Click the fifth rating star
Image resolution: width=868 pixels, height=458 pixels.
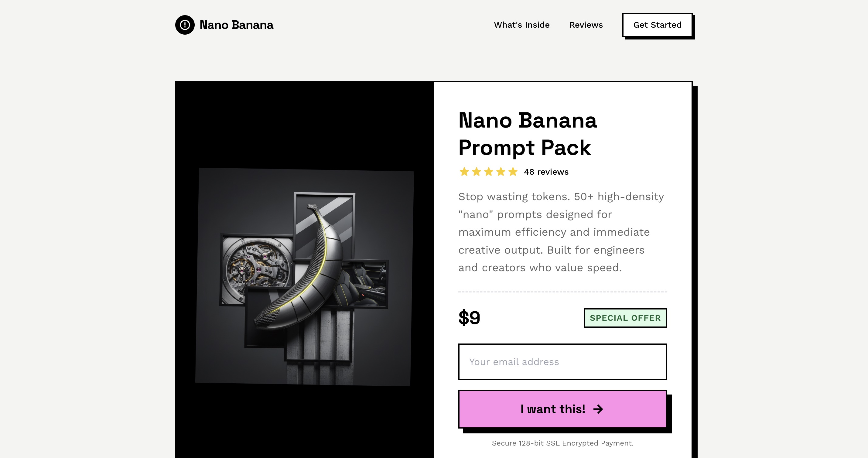[x=513, y=172]
